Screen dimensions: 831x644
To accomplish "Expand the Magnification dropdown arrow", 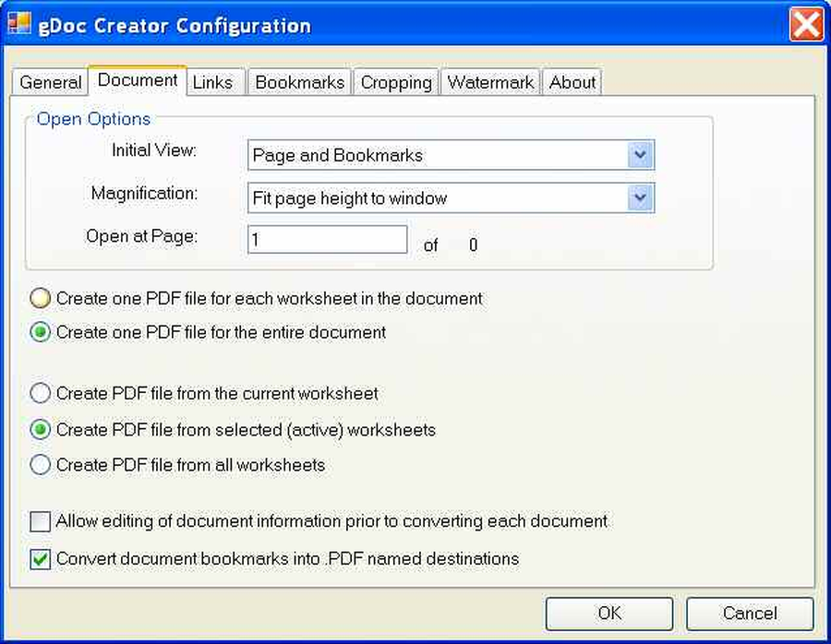I will [x=640, y=198].
